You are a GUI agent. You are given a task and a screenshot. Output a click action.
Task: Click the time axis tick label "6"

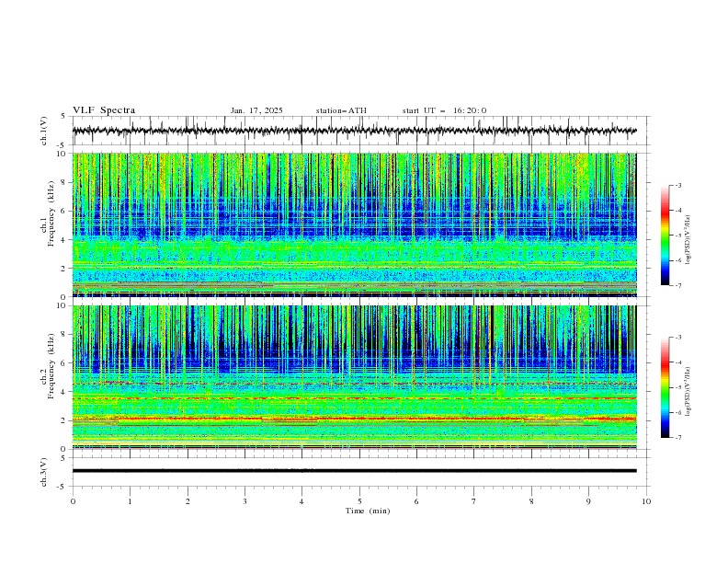click(416, 501)
